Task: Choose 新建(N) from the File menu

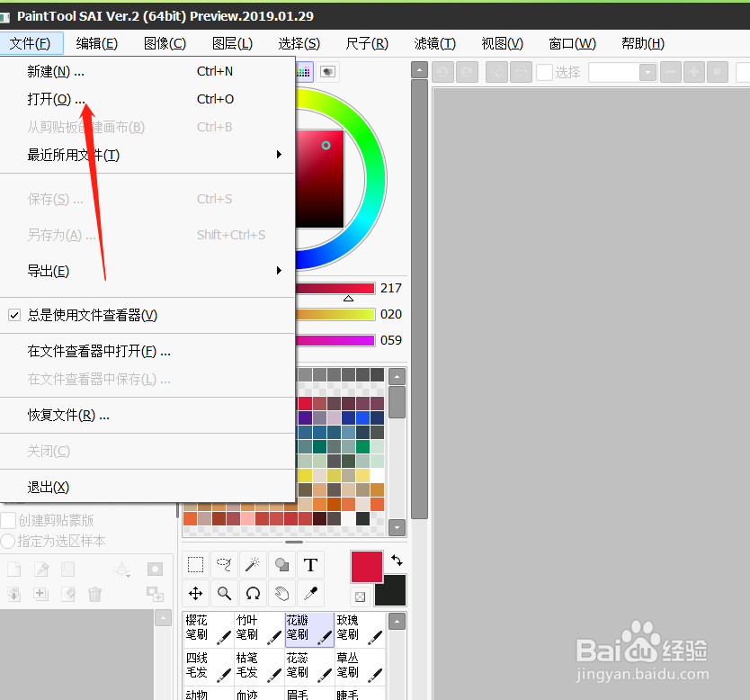Action: [147, 71]
